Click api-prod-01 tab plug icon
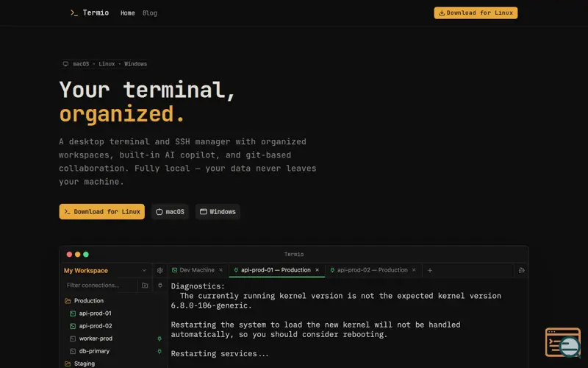588x368 pixels. coord(236,270)
